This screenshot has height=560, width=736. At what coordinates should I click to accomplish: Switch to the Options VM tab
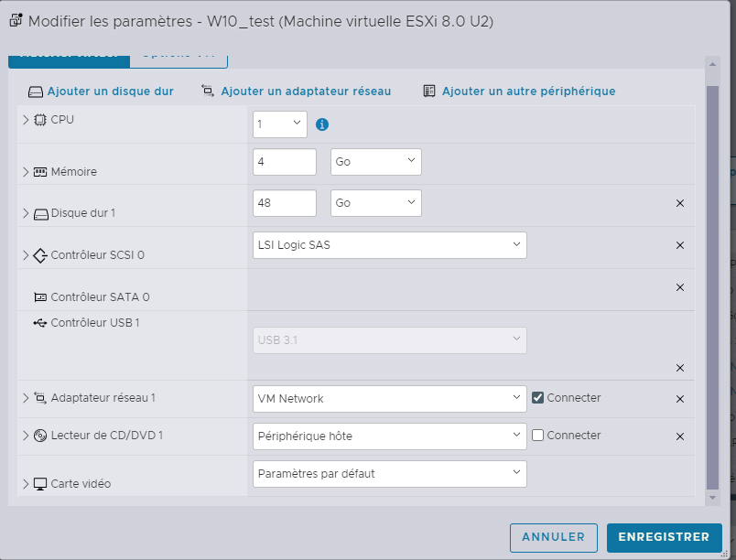179,54
